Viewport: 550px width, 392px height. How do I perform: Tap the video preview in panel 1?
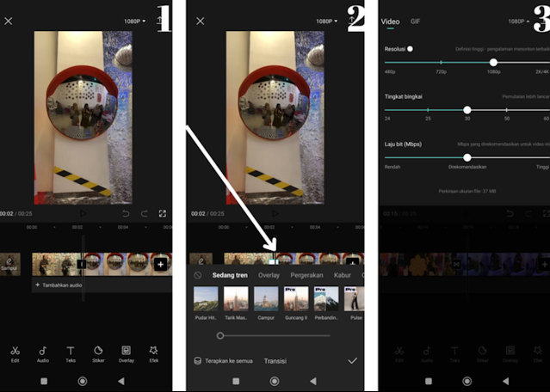[83, 118]
